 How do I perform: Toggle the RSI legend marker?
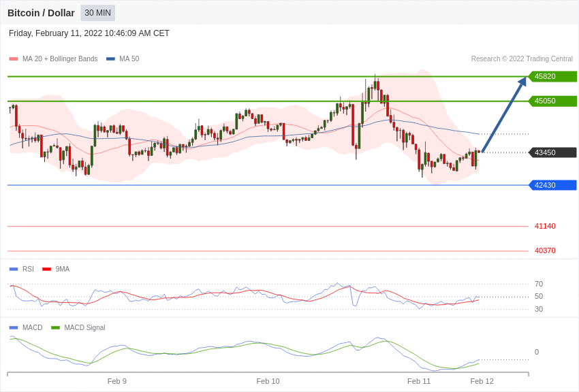click(x=14, y=269)
